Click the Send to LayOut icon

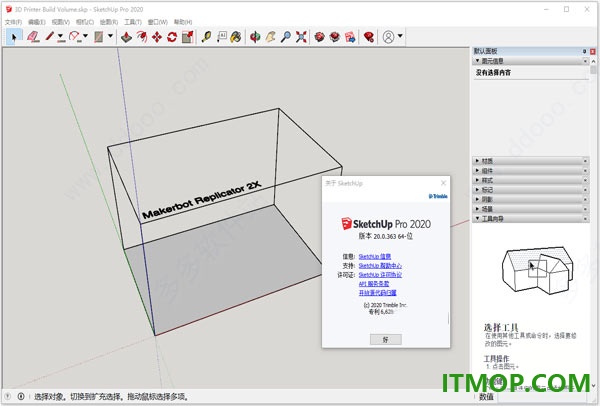pos(350,37)
